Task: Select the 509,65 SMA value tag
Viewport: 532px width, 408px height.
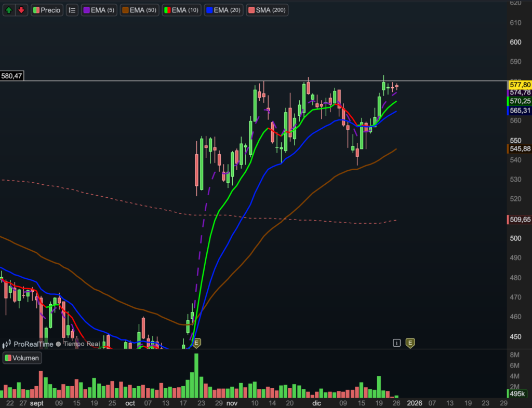Action: coord(520,220)
